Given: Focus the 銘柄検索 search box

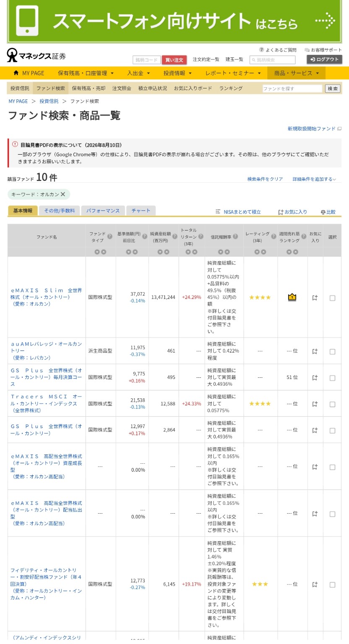Looking at the screenshot, I should [x=273, y=60].
